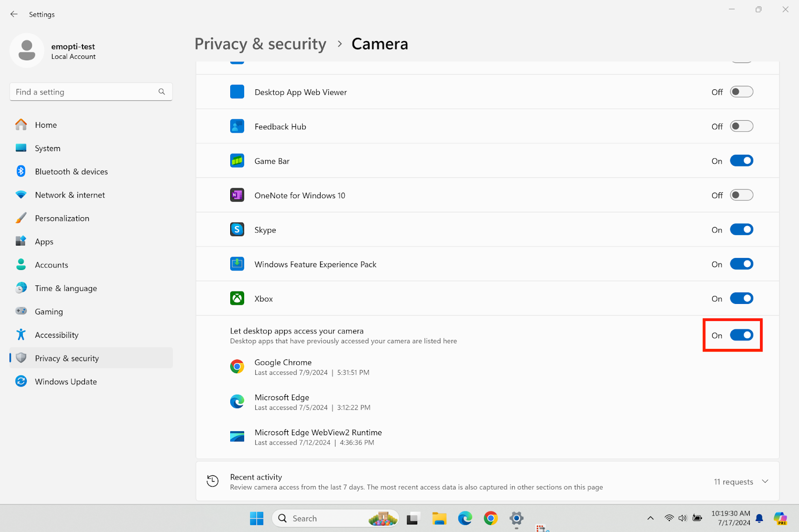Turn off Game Bar camera access
This screenshot has width=799, height=532.
[742, 161]
